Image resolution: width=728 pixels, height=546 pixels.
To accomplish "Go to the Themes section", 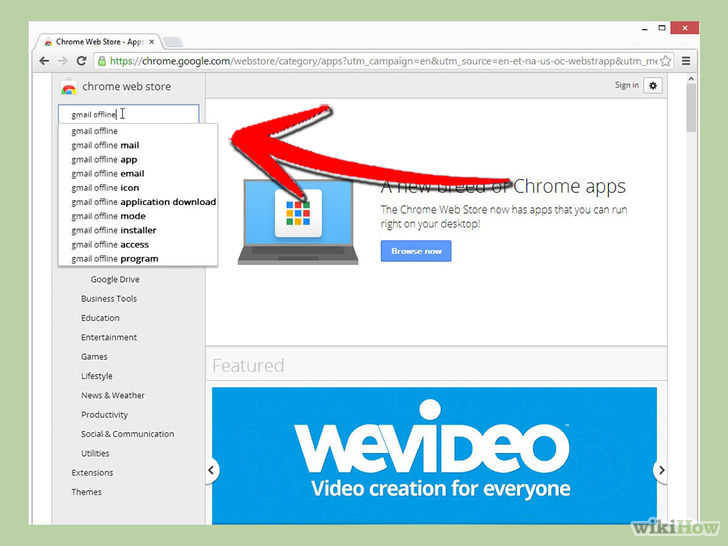I will [x=86, y=492].
